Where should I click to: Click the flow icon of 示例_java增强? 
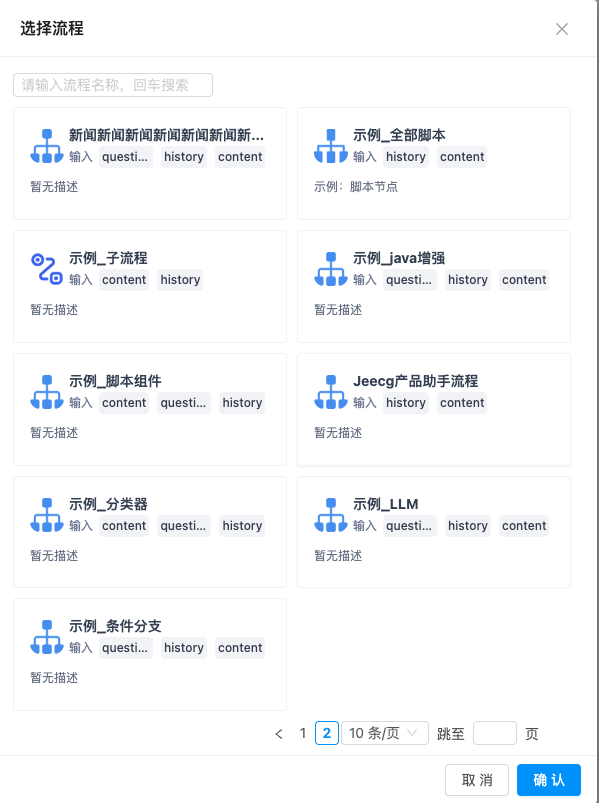(x=331, y=269)
